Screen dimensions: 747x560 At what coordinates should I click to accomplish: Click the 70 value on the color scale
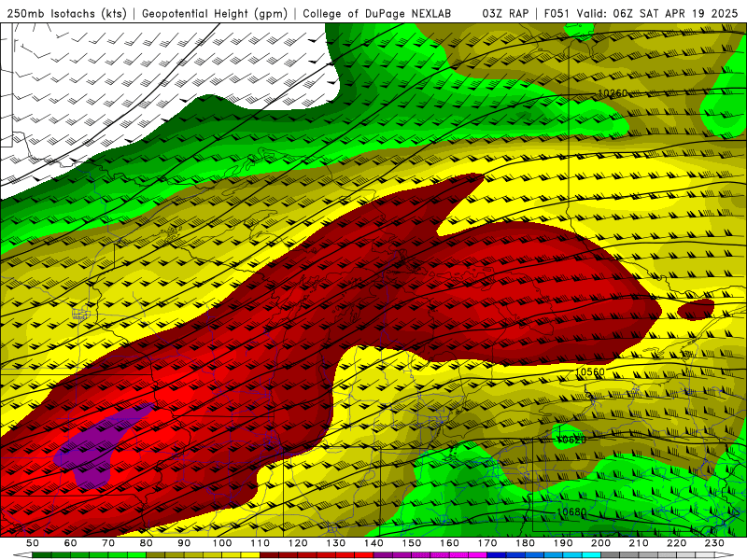108,543
